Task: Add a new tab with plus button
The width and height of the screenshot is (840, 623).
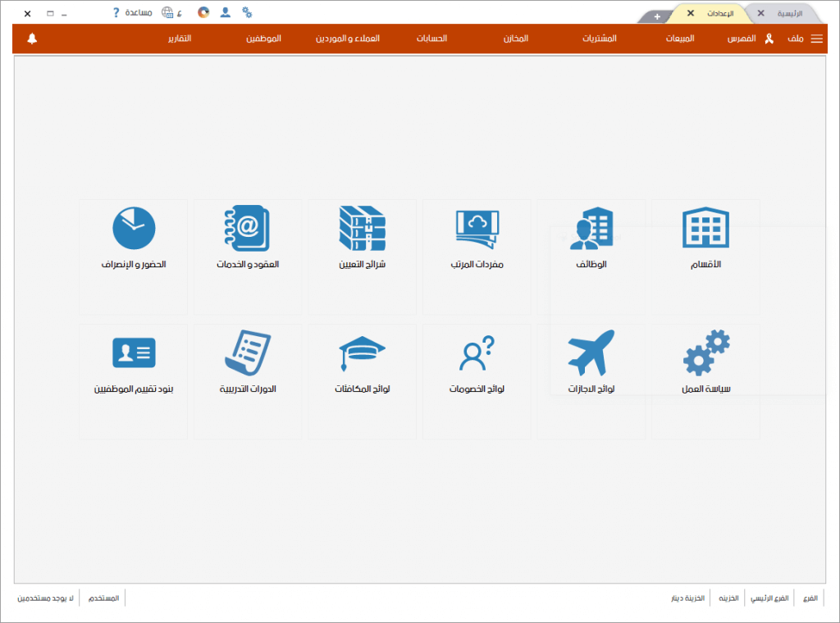Action: click(x=657, y=16)
